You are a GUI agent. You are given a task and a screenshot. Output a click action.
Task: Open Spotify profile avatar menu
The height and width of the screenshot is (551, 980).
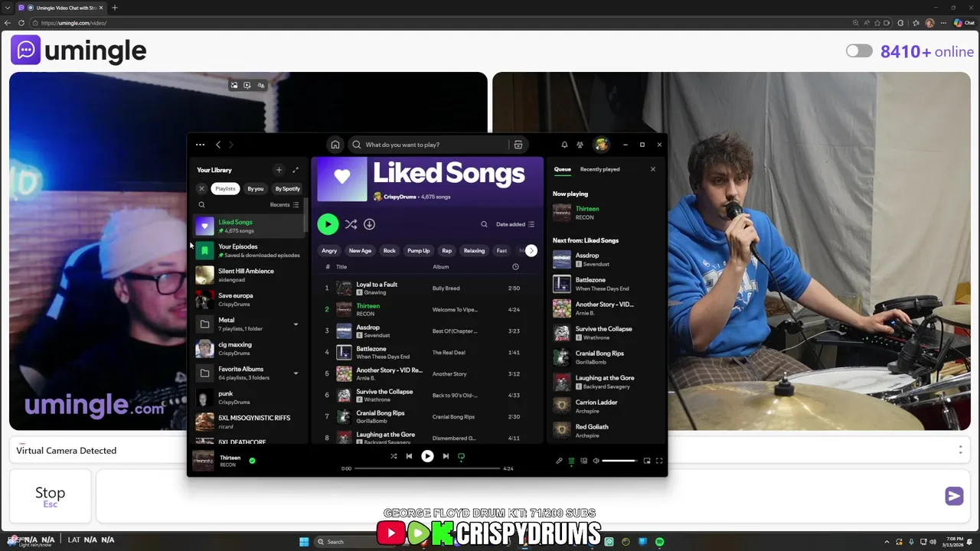tap(602, 145)
